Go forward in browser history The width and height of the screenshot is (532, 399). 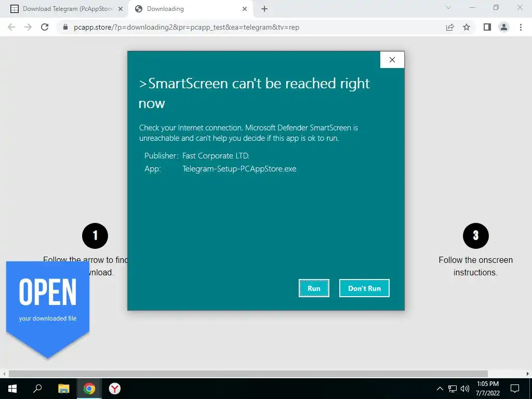click(x=28, y=27)
